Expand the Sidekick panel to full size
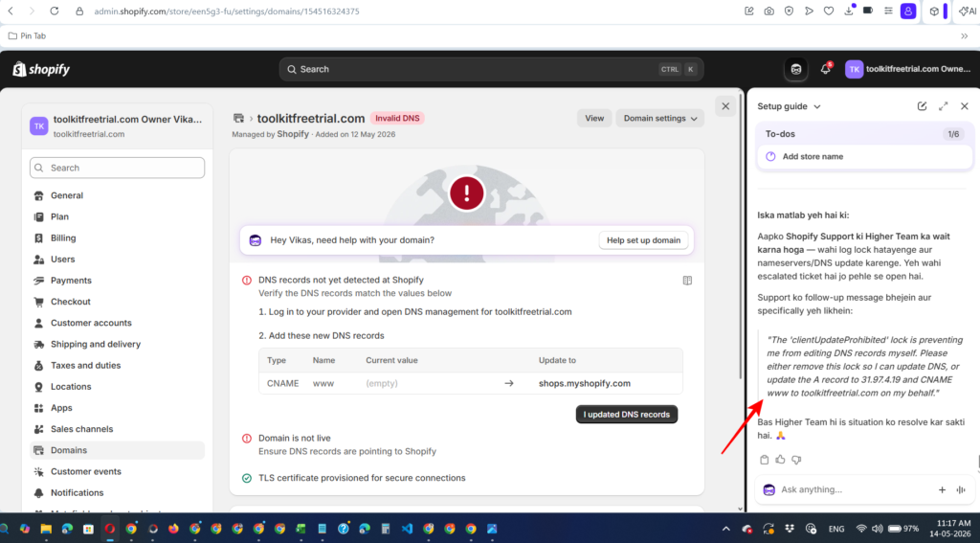Screen dimensions: 980x543 (x=943, y=106)
